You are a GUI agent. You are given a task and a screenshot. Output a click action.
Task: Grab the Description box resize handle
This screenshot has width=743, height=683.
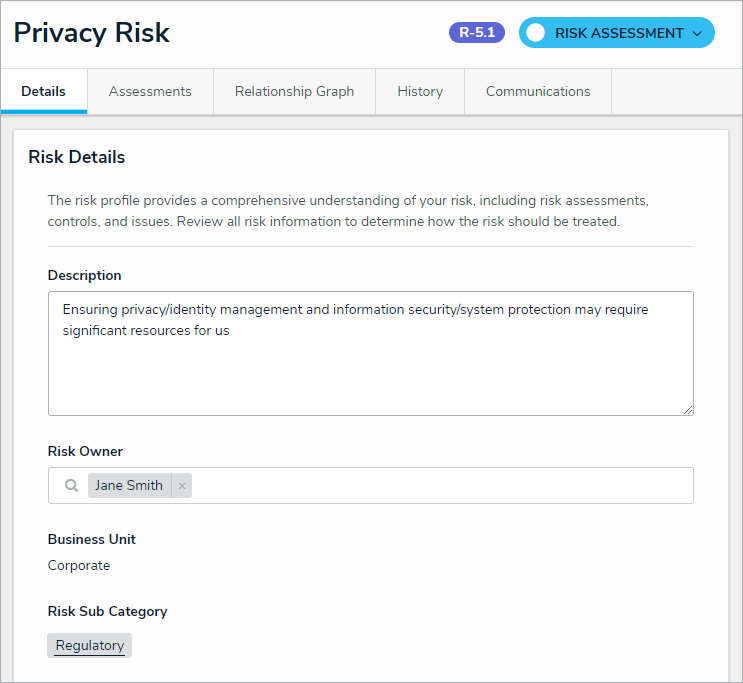pyautogui.click(x=688, y=409)
